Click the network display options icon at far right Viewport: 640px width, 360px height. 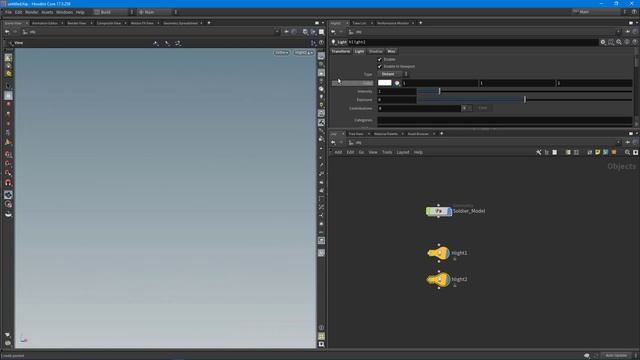[636, 152]
